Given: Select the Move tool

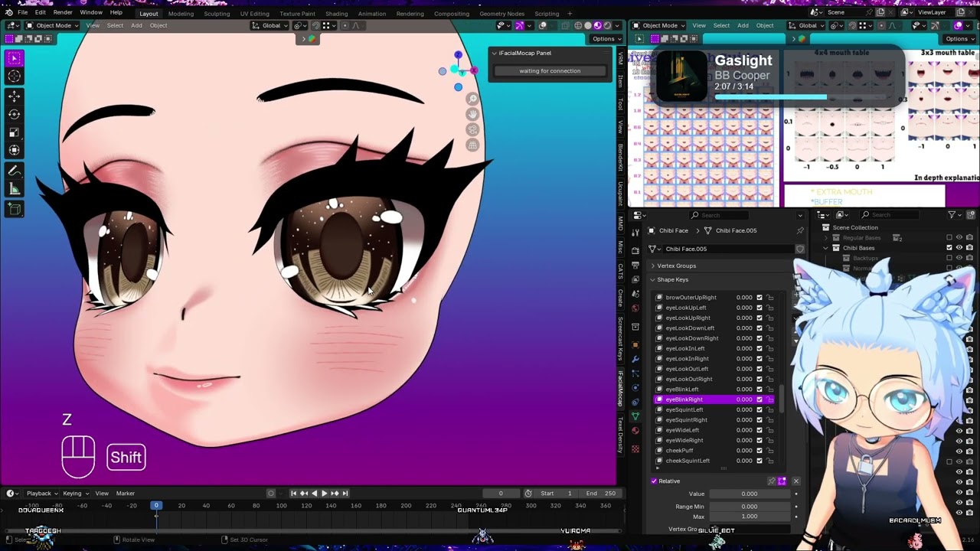Looking at the screenshot, I should click(14, 96).
